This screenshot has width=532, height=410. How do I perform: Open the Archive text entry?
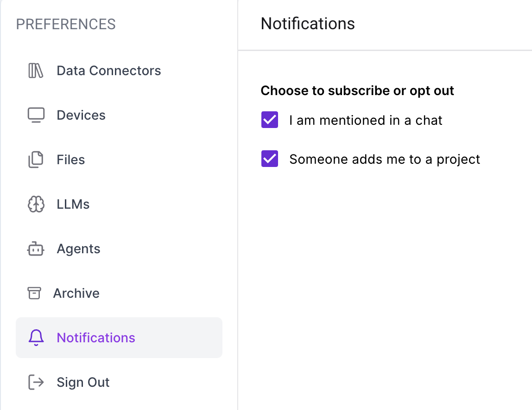[x=76, y=293]
